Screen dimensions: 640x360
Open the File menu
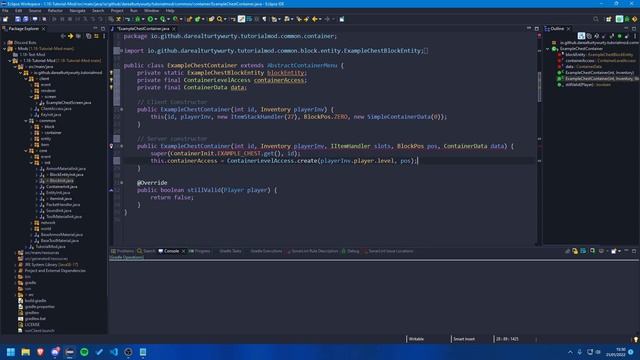(5, 11)
